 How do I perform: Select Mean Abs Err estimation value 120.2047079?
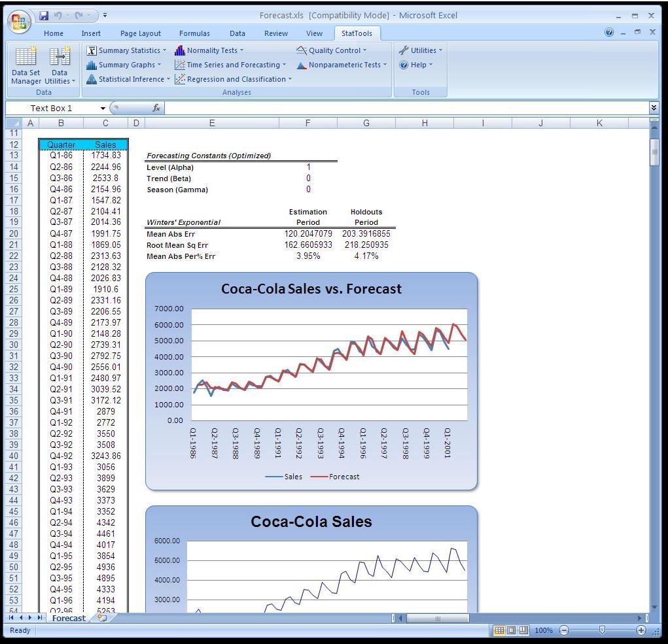[308, 233]
